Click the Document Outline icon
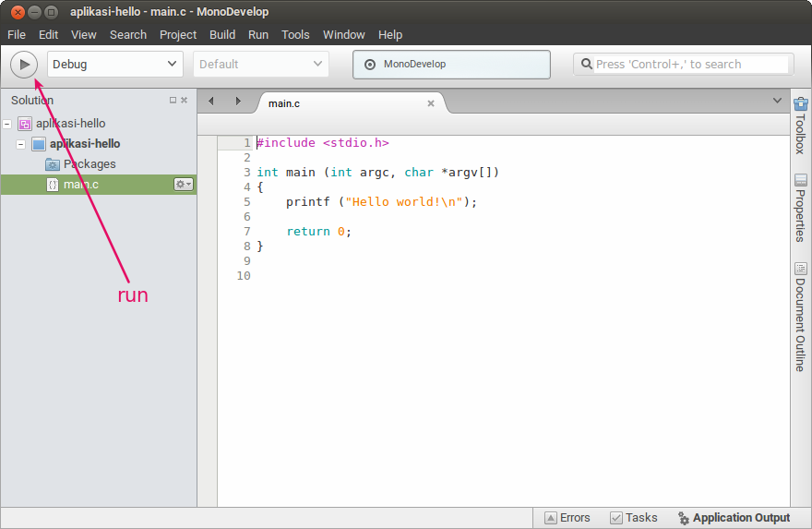 coord(801,269)
